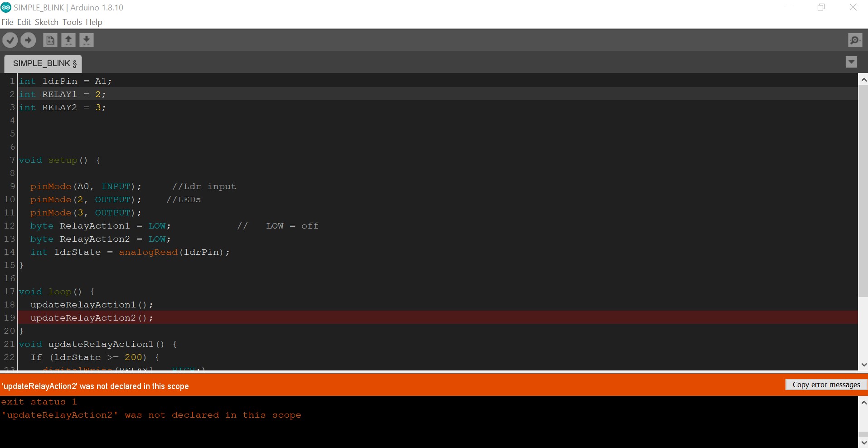Close the Arduino IDE window
Screen dimensions: 868x448
(x=853, y=7)
